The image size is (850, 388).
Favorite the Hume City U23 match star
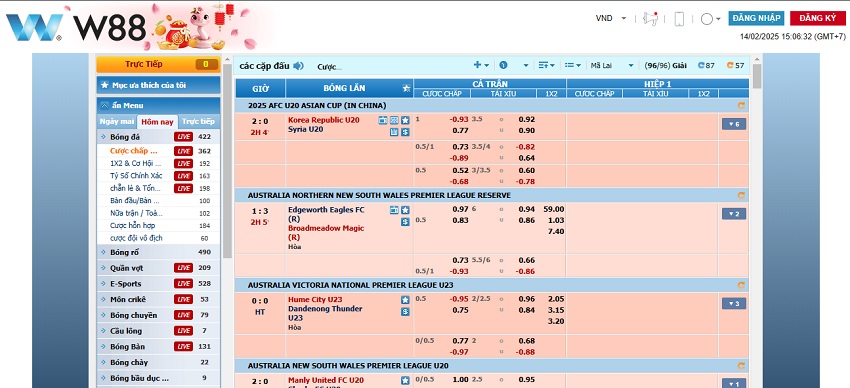pyautogui.click(x=405, y=300)
